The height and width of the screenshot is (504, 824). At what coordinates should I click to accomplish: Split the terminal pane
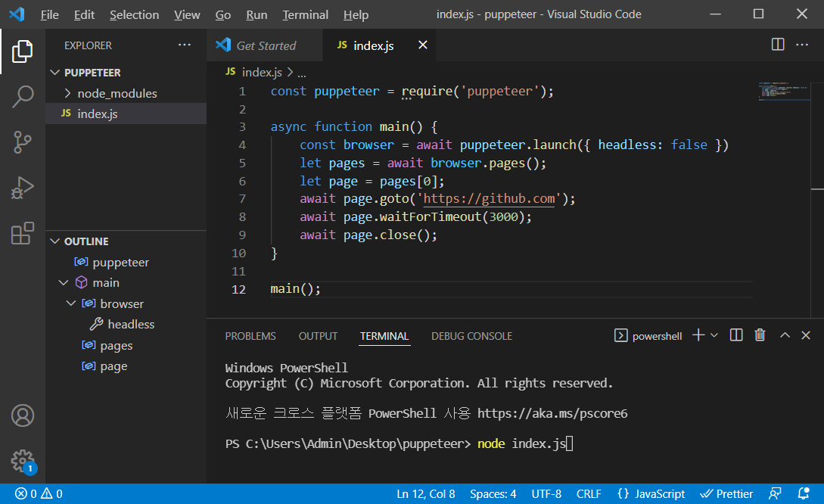click(736, 335)
